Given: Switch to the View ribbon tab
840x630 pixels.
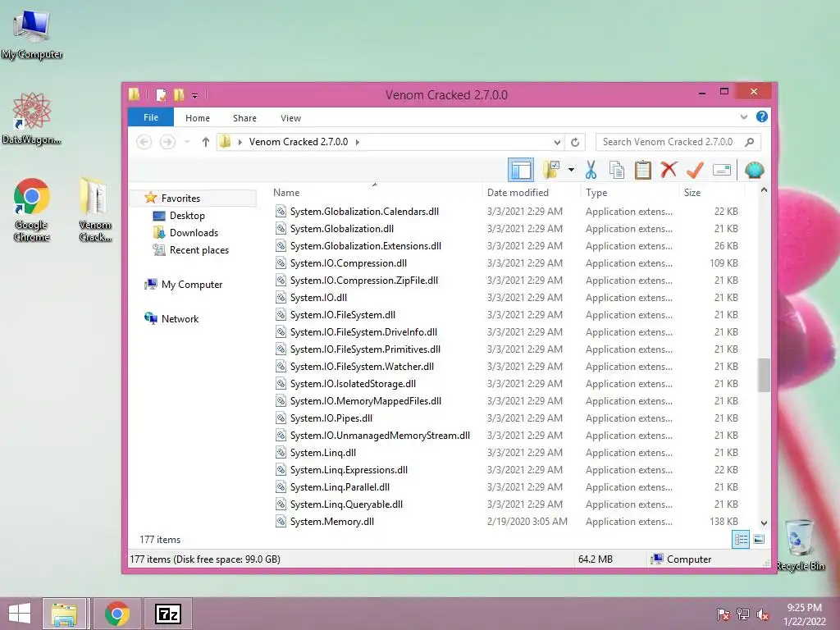Looking at the screenshot, I should pyautogui.click(x=290, y=118).
